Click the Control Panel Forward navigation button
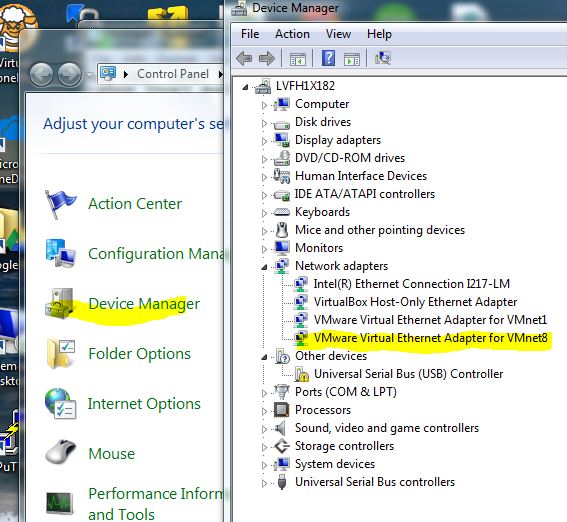 (69, 74)
